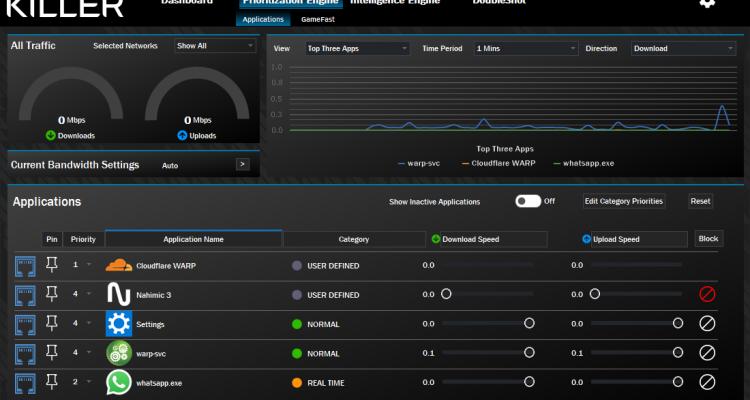Click the network icon for Settings row
Screen dimensions: 750x400
(24, 324)
